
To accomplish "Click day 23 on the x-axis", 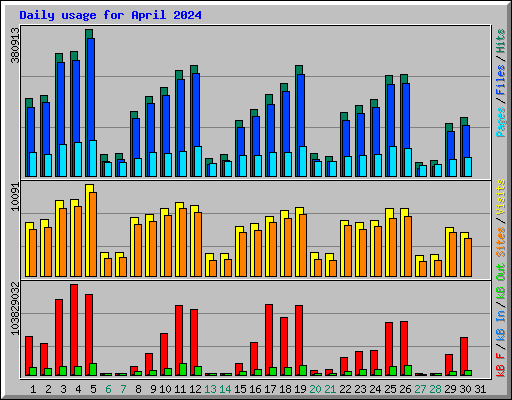I will tap(360, 389).
